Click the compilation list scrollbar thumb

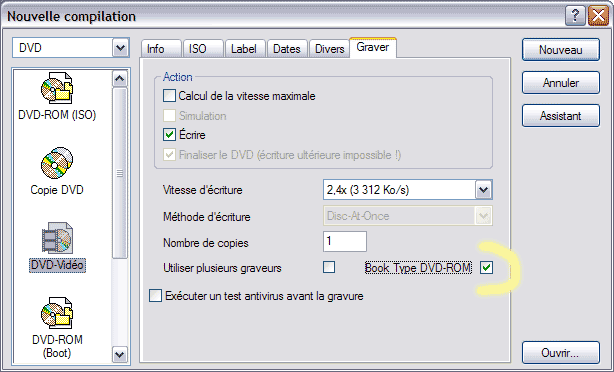point(119,173)
